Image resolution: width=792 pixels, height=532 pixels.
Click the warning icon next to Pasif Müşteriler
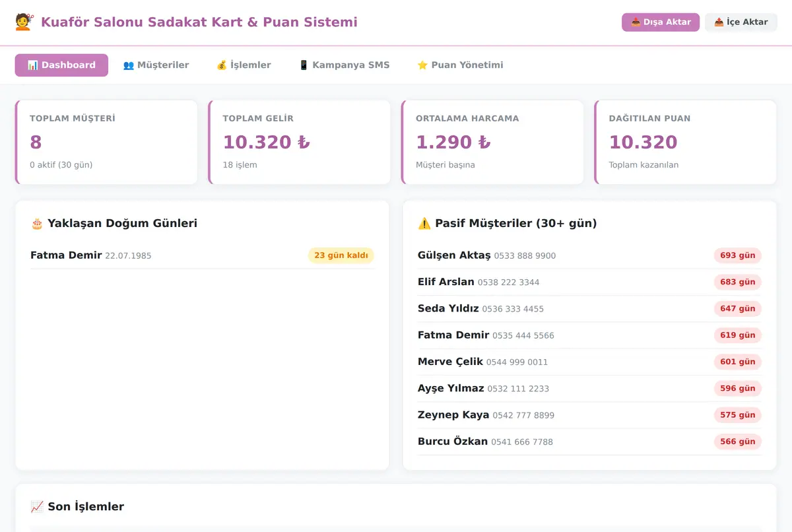pos(424,223)
